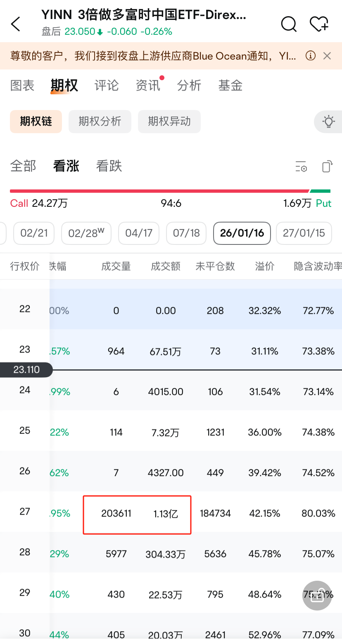
Task: Open strike price 23 row
Action: tap(171, 350)
